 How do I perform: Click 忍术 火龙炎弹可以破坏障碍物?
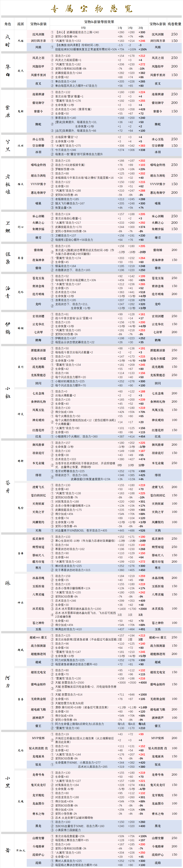point(74,818)
